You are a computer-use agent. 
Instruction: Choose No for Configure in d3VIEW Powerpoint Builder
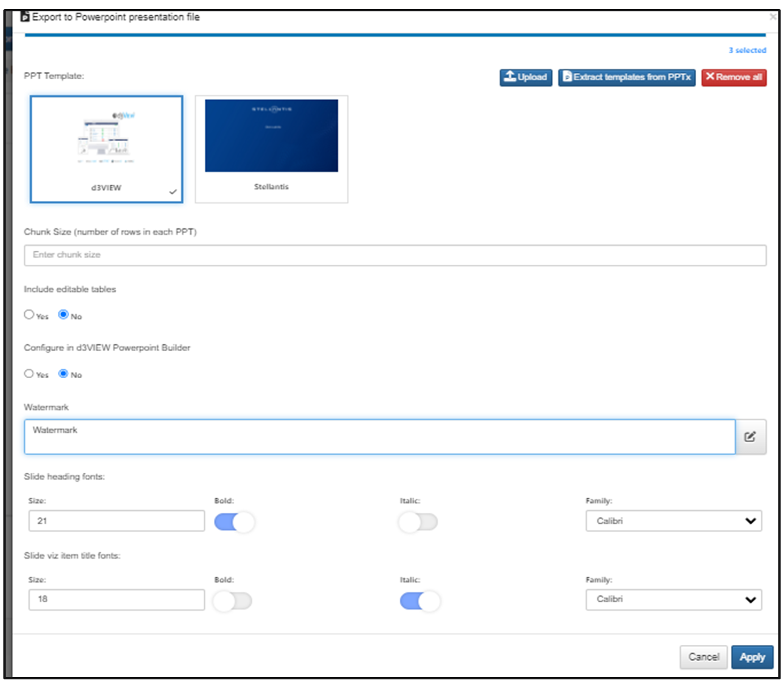(x=63, y=373)
